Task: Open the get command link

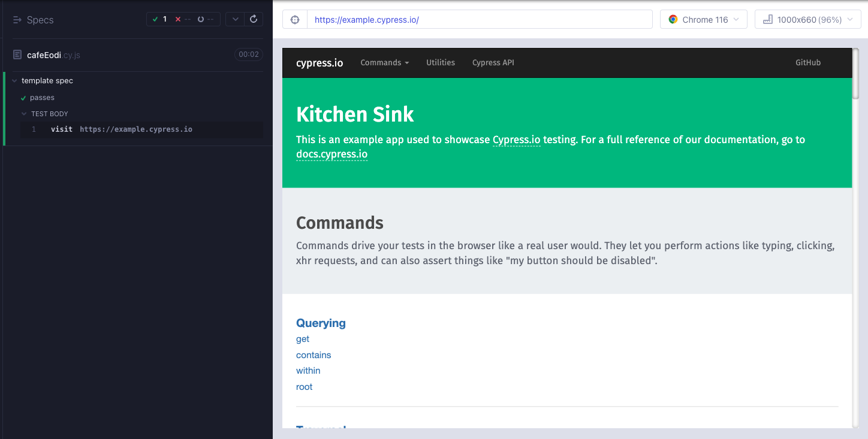Action: click(303, 339)
